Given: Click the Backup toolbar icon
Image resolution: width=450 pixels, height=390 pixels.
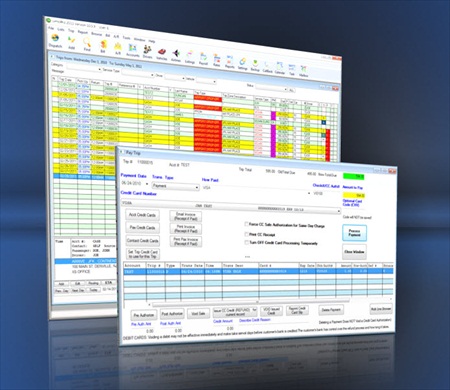Looking at the screenshot, I should [x=255, y=65].
